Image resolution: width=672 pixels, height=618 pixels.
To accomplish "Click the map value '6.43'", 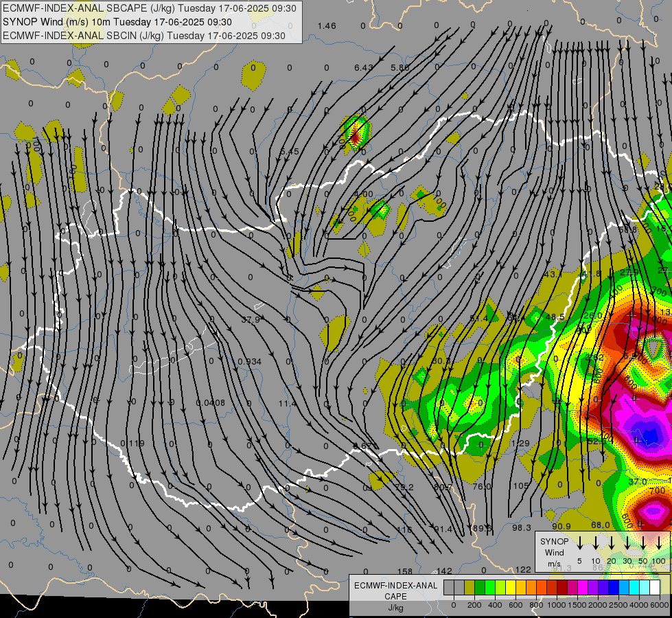I will pyautogui.click(x=363, y=68).
